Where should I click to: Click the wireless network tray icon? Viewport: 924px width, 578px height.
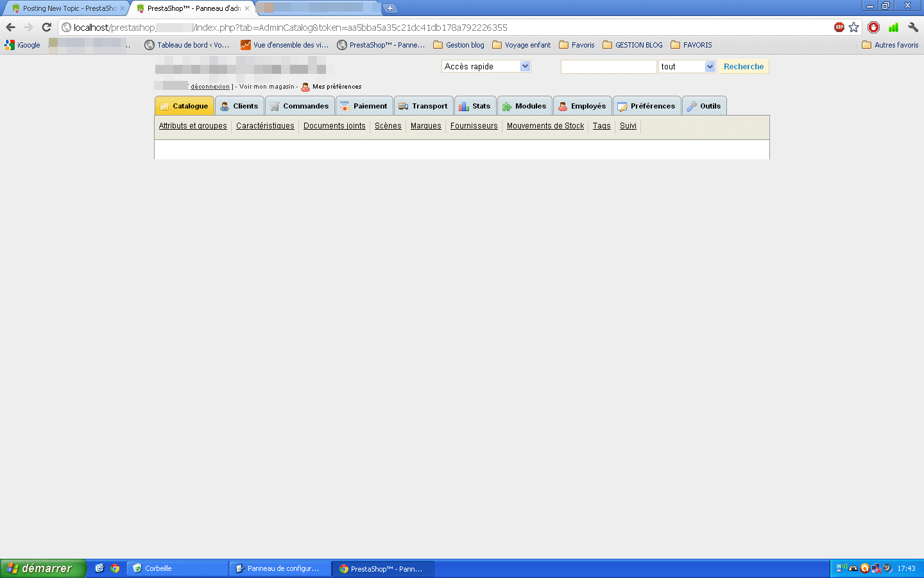[x=841, y=568]
